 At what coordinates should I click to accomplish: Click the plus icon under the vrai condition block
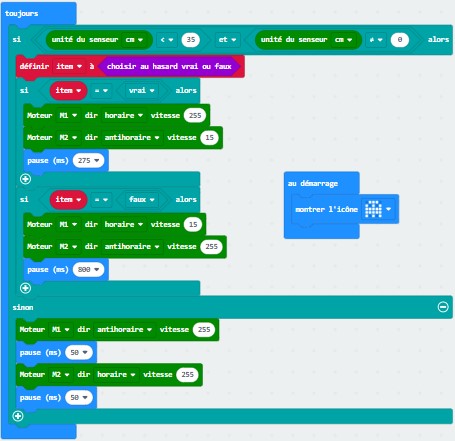[25, 179]
